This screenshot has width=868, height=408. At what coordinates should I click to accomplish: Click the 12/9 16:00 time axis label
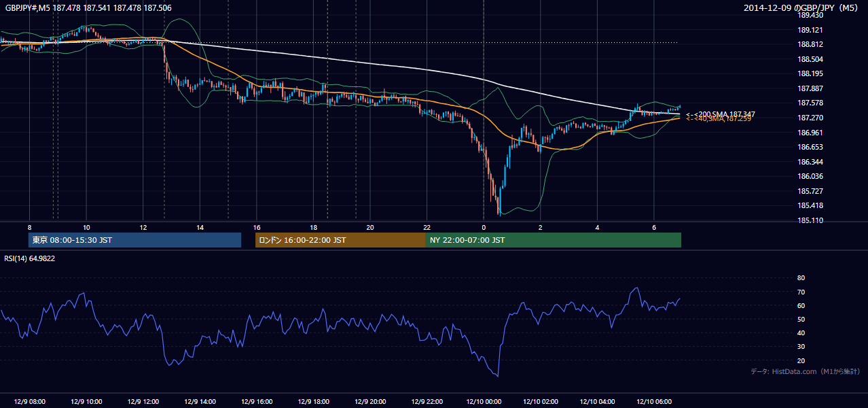257,402
